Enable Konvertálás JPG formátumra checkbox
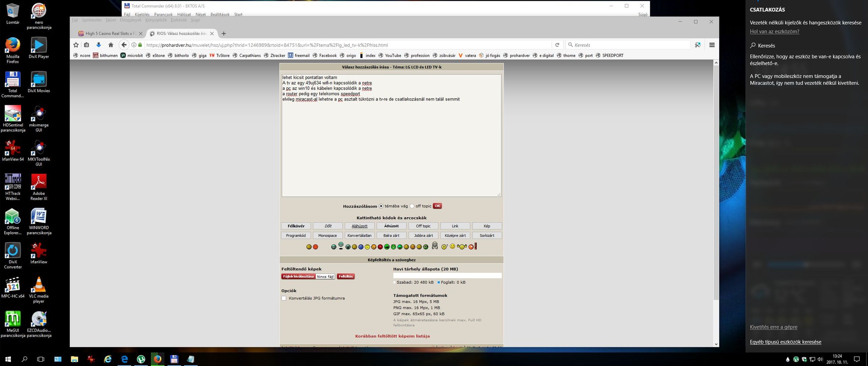This screenshot has width=868, height=366. [284, 298]
